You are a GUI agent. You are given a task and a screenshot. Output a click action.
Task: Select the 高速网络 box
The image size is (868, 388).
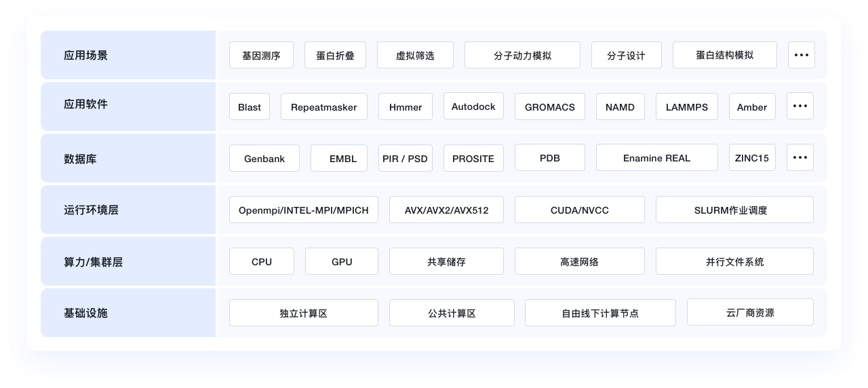[x=580, y=261]
